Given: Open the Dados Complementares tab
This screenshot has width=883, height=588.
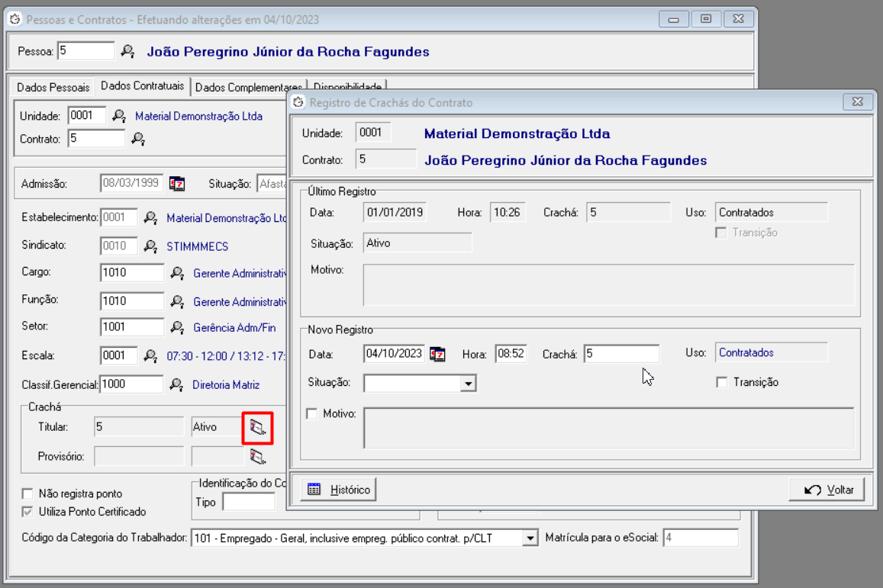Looking at the screenshot, I should pyautogui.click(x=248, y=87).
